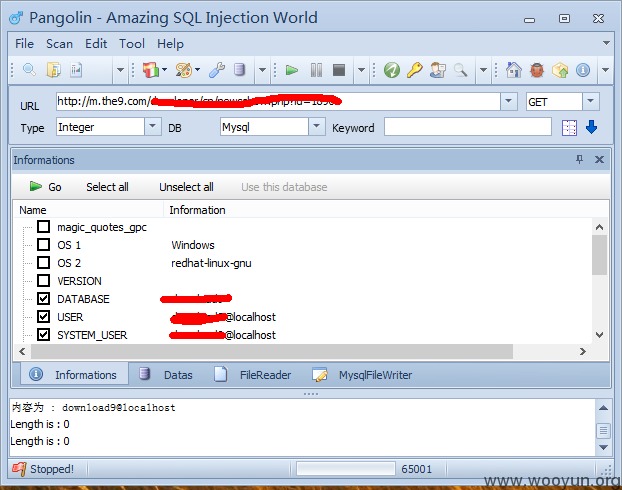Viewport: 622px width, 490px height.
Task: Click the box update icon
Action: click(x=560, y=70)
